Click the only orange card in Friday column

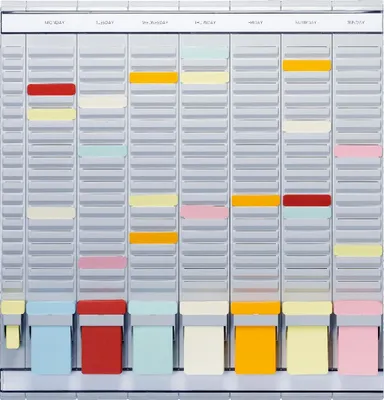(x=256, y=201)
